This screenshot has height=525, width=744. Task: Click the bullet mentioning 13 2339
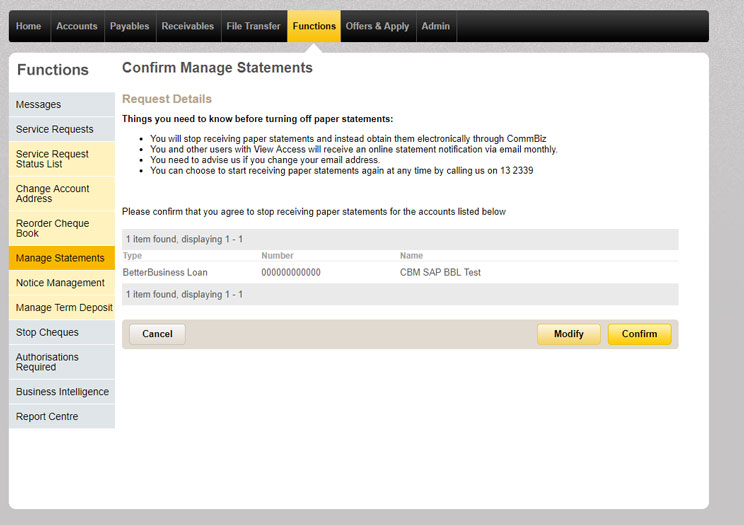(x=342, y=171)
